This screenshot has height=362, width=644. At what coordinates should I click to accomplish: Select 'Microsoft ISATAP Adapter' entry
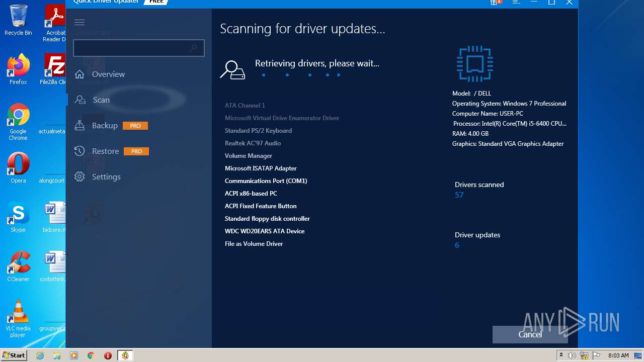tap(261, 168)
